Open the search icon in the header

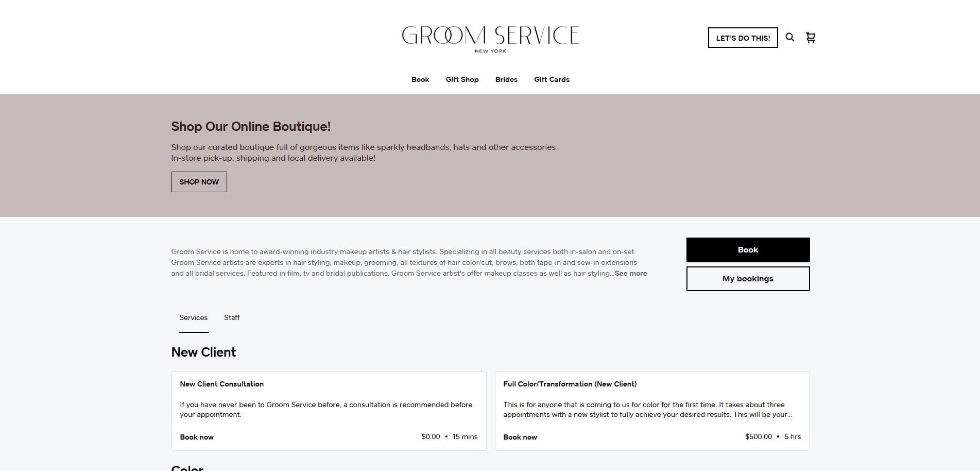pyautogui.click(x=789, y=37)
